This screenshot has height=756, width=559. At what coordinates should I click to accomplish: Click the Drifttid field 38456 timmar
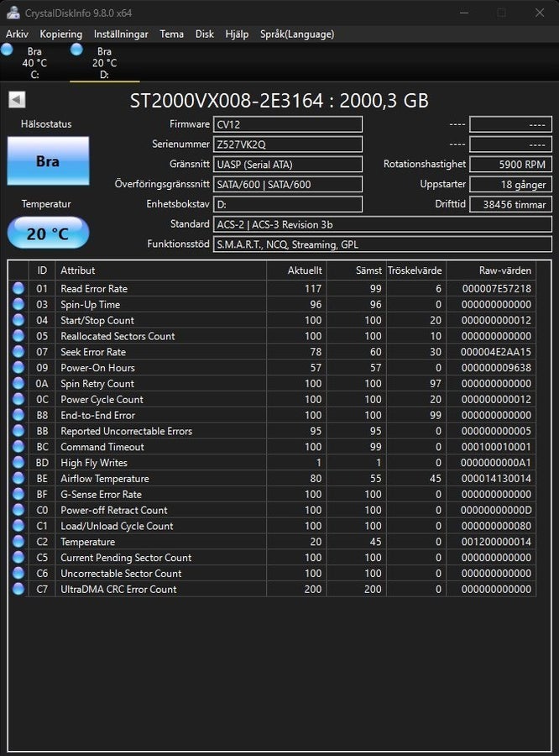pos(511,204)
